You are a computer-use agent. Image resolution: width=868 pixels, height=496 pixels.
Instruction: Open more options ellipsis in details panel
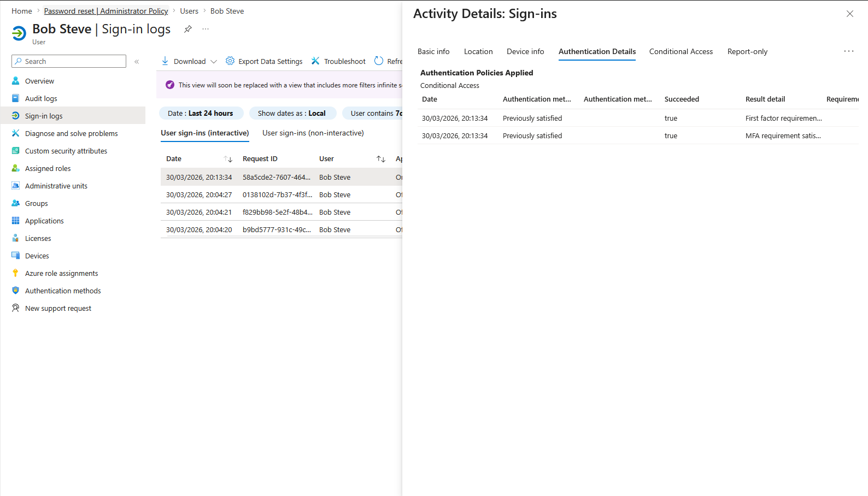(848, 51)
